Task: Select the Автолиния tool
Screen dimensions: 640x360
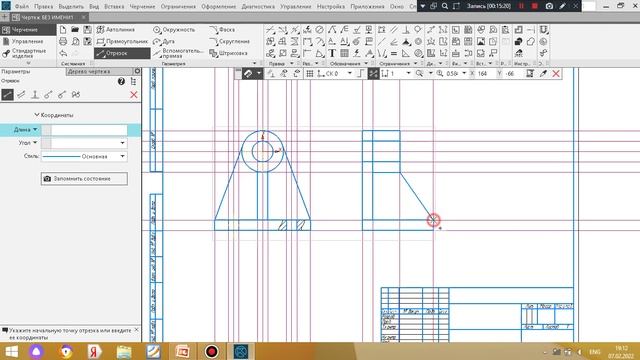Action: coord(116,30)
